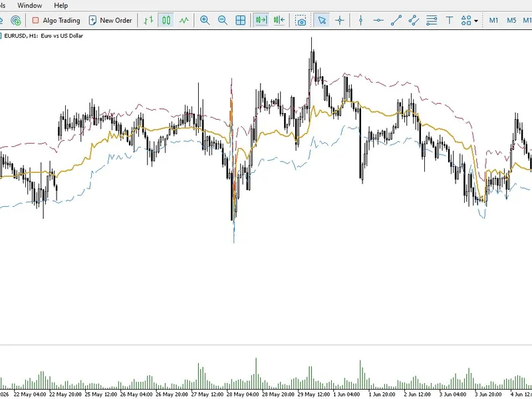The height and width of the screenshot is (399, 532).
Task: Switch chart to candlesticks style
Action: point(166,21)
